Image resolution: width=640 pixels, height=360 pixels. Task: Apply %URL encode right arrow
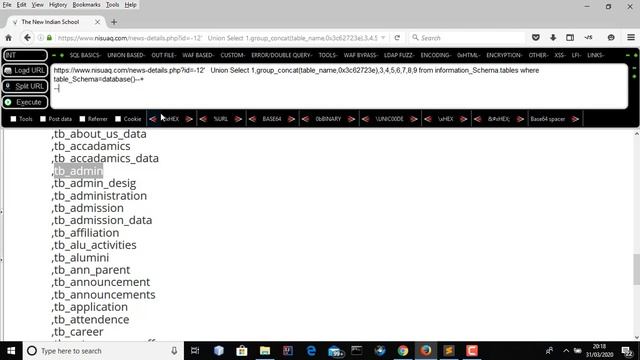tap(238, 119)
